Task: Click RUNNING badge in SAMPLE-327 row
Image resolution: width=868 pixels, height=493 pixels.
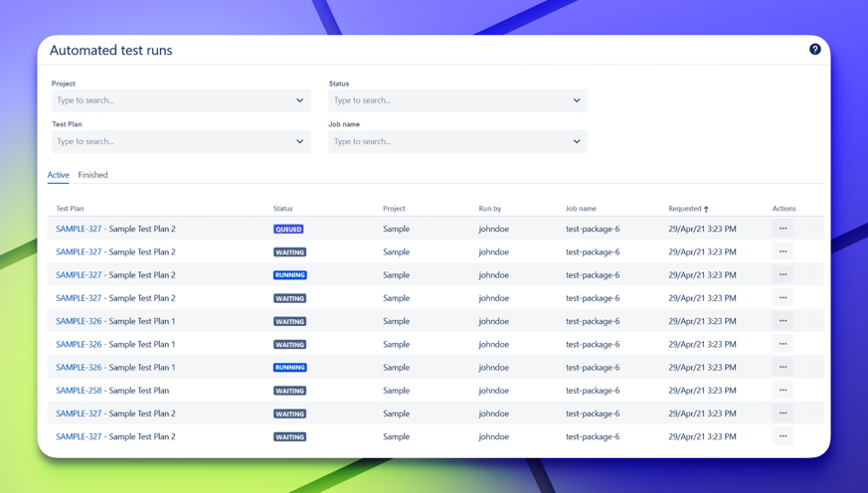Action: point(290,275)
